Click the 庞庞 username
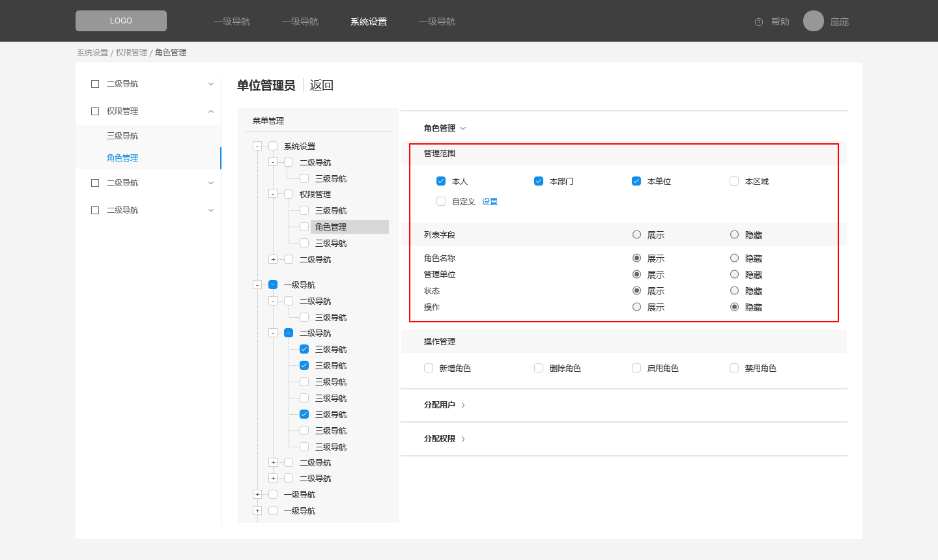The image size is (938, 560). click(840, 21)
